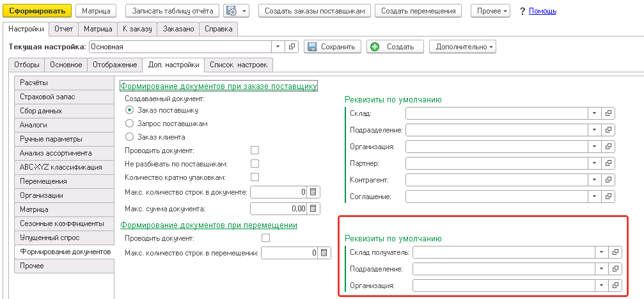Click the settings gear icon in toolbar
This screenshot has width=644, height=299.
point(232,11)
